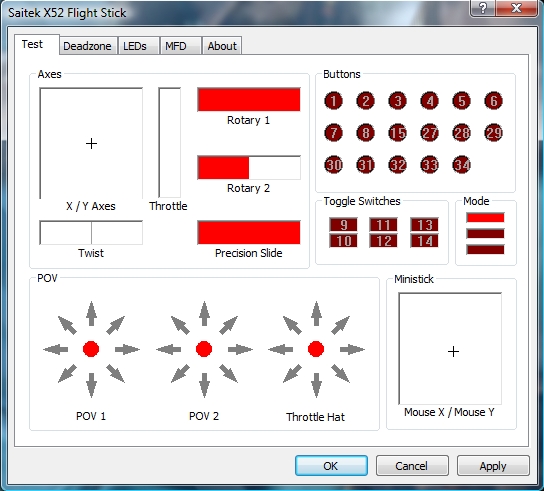Click the POV 2 right arrow
The width and height of the screenshot is (544, 491).
coord(240,349)
